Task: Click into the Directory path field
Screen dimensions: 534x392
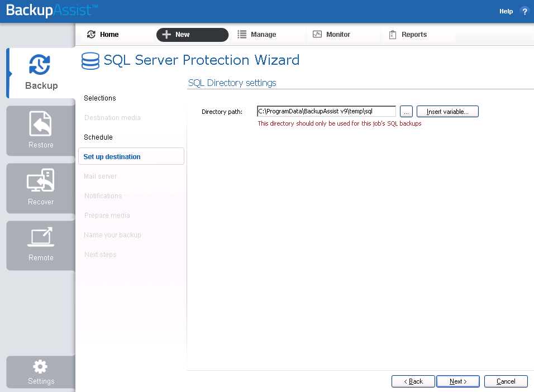Action: pyautogui.click(x=326, y=111)
